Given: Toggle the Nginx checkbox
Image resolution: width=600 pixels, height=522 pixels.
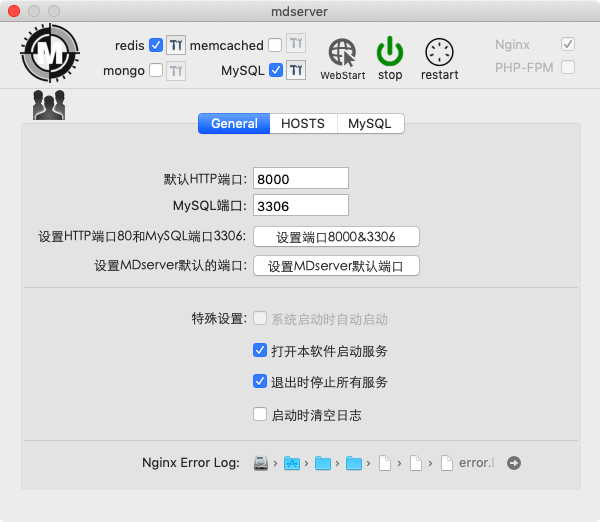Looking at the screenshot, I should coord(568,44).
